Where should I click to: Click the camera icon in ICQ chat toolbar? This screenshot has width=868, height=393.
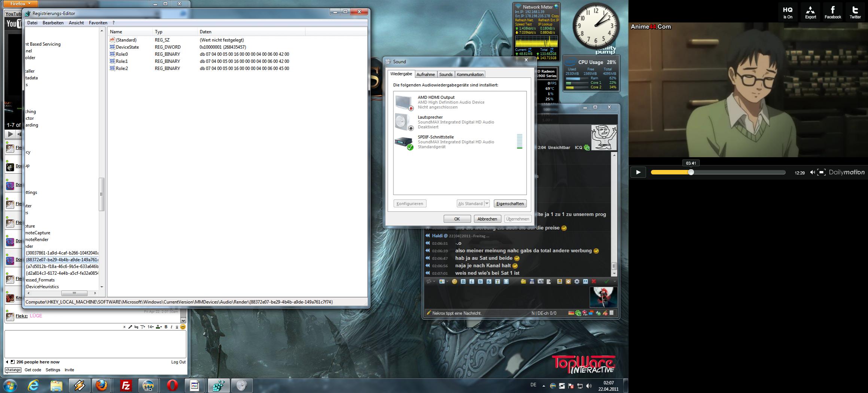coord(540,281)
